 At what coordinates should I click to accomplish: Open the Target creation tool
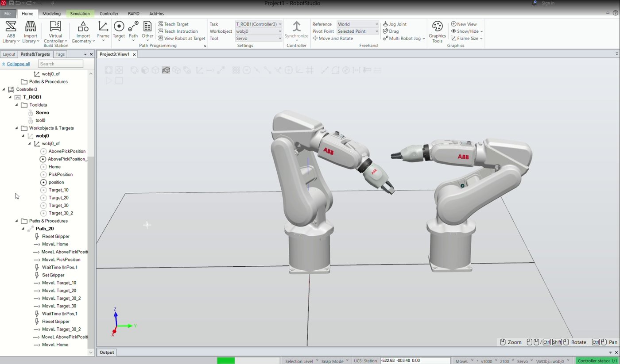(119, 32)
